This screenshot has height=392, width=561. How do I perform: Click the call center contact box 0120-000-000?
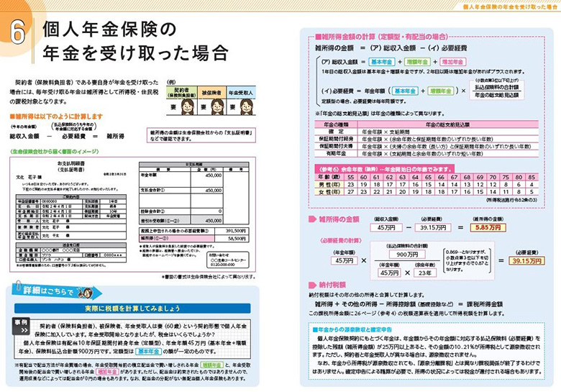point(227,260)
